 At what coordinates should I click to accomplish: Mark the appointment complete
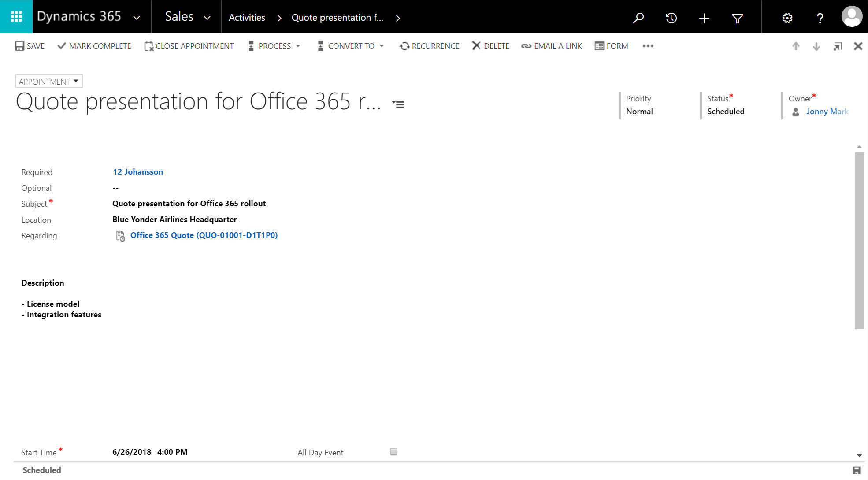(x=94, y=46)
